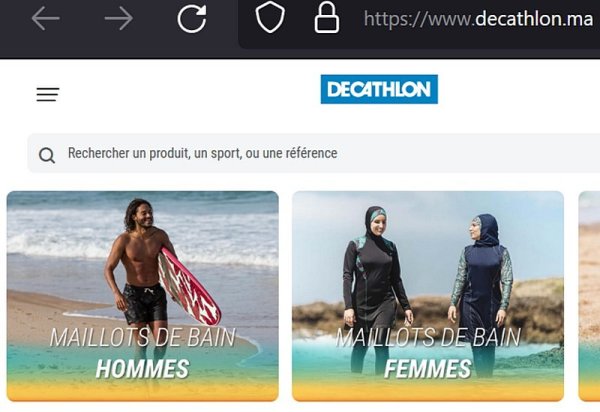Click the FEMMES label text

click(428, 369)
